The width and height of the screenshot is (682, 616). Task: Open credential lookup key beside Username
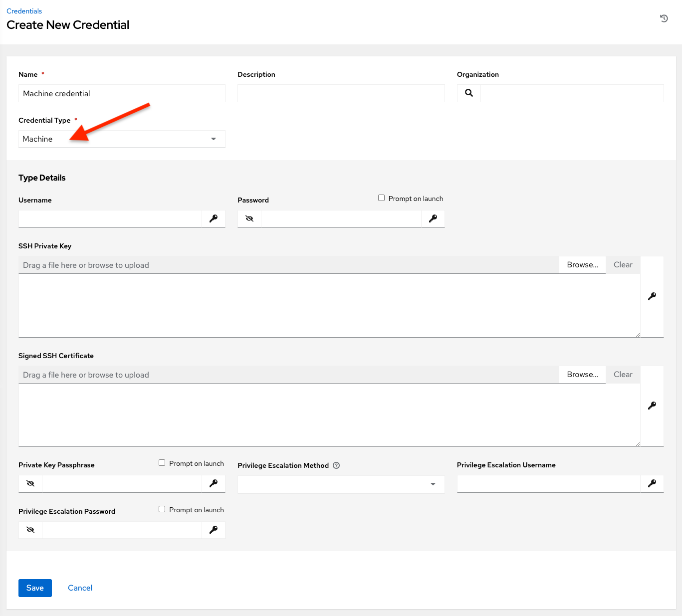click(214, 218)
